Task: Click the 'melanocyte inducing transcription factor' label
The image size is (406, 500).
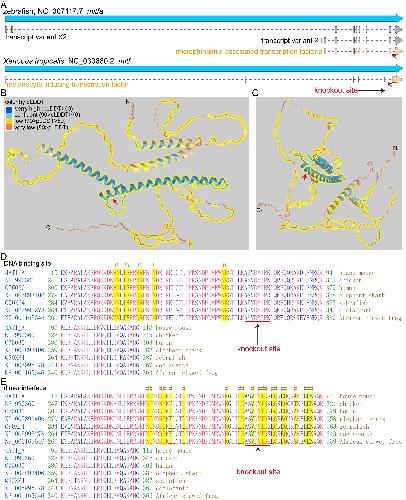Action: [x=67, y=85]
